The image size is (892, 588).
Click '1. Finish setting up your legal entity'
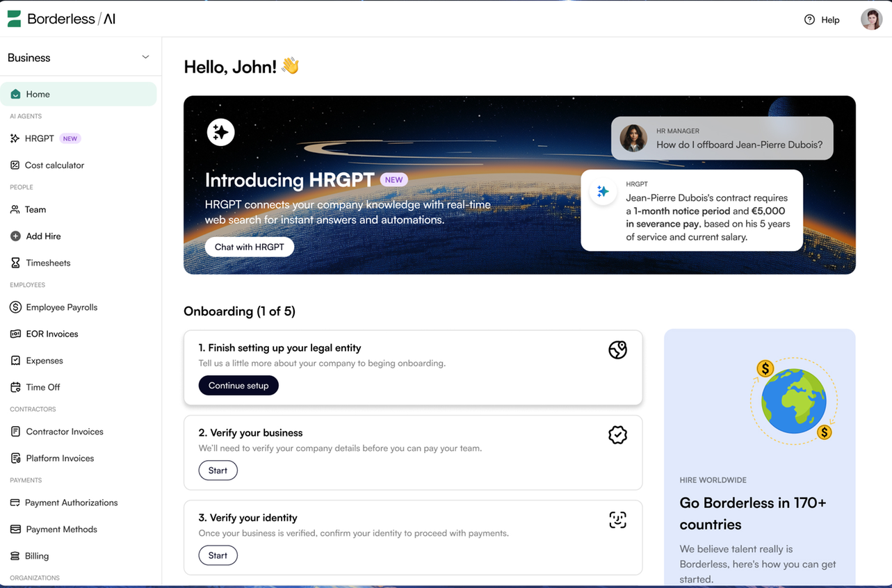pos(279,348)
